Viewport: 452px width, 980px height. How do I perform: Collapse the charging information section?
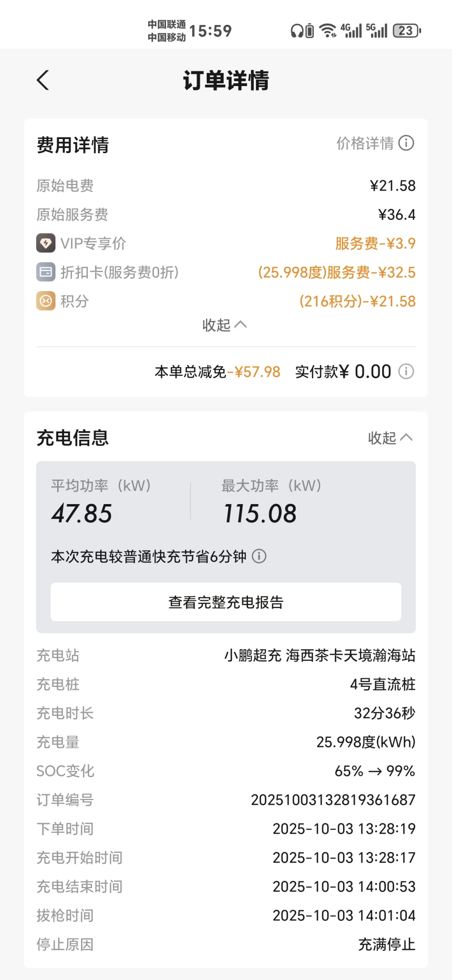(x=390, y=438)
